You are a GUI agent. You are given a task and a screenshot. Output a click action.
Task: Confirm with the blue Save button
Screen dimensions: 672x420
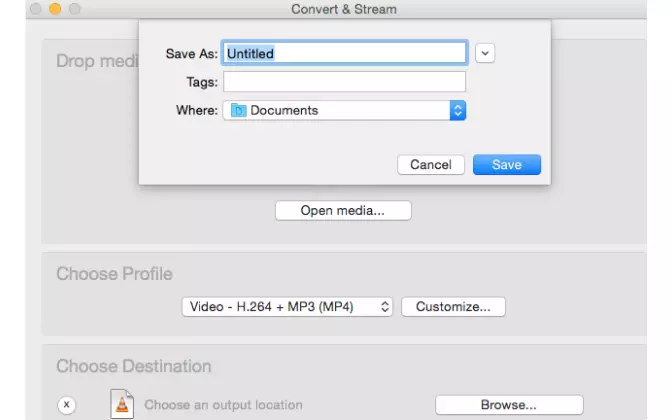506,165
